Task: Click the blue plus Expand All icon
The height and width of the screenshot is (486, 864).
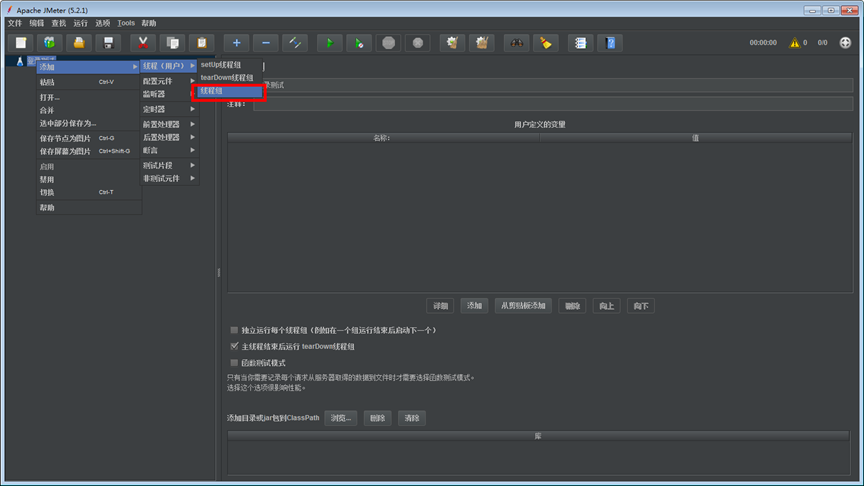Action: [x=236, y=43]
